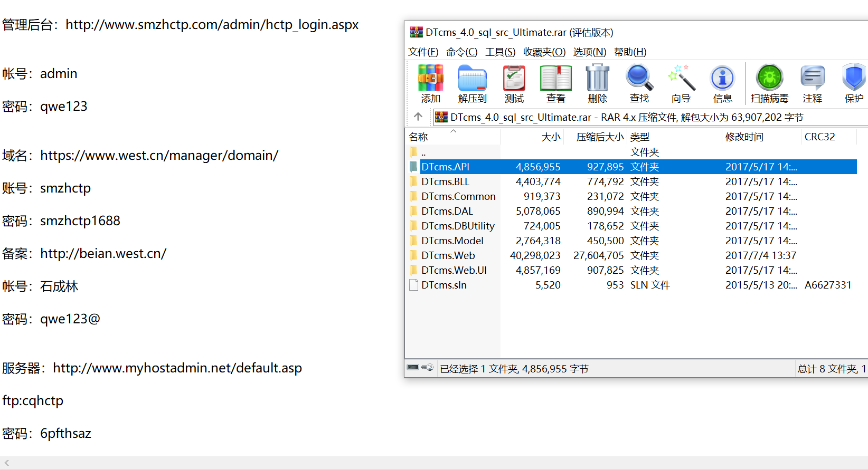Select the DTcms.DBUtility folder
868x470 pixels.
point(458,226)
